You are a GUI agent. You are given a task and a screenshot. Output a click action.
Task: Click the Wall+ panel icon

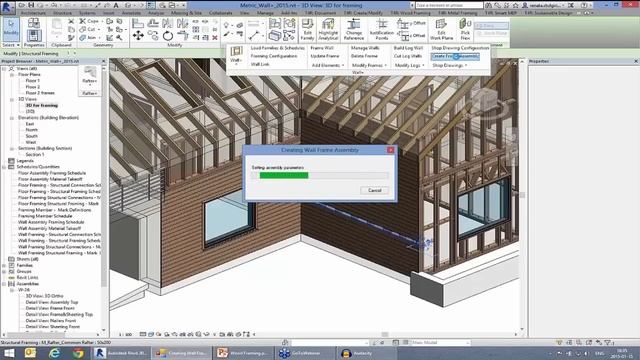tap(236, 55)
